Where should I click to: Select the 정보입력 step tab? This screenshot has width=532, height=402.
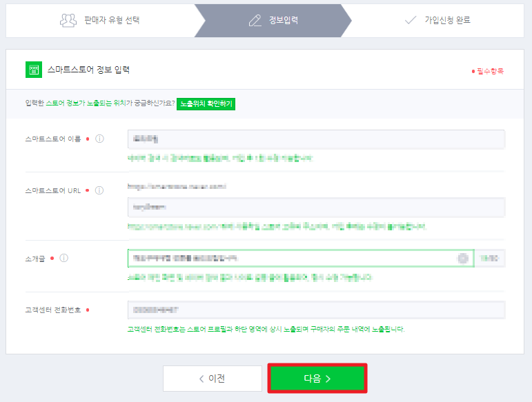tap(273, 20)
